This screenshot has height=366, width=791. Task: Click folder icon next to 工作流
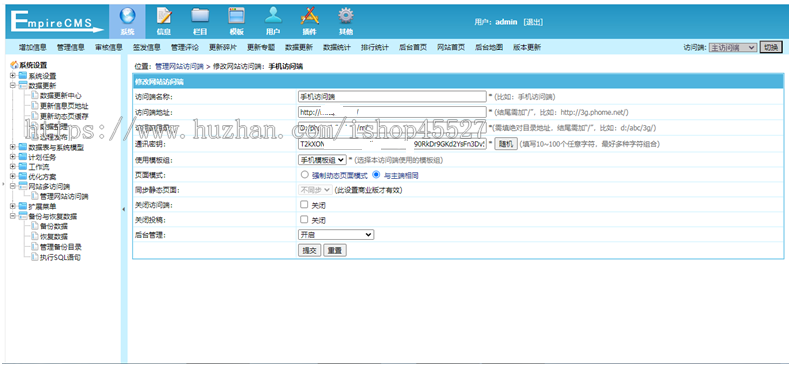(x=22, y=166)
